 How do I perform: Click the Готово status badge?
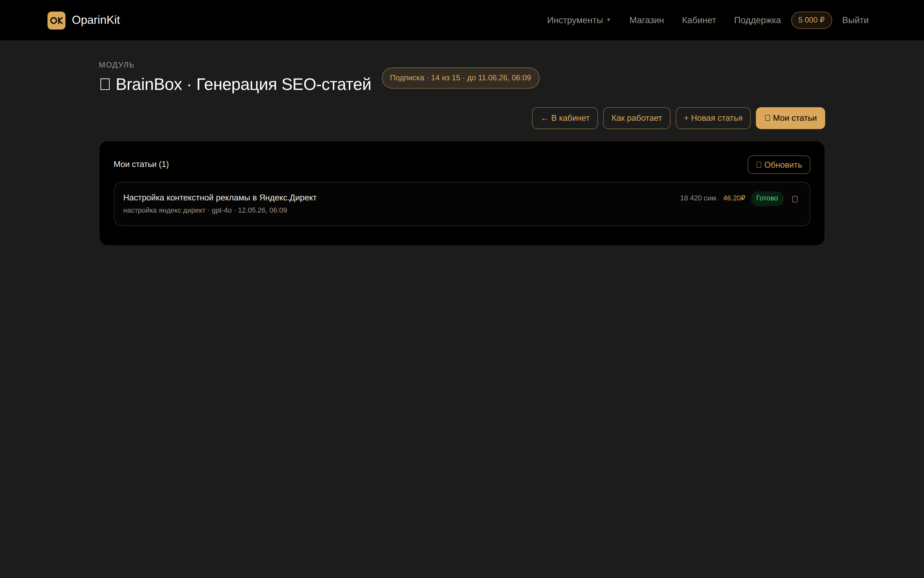767,198
